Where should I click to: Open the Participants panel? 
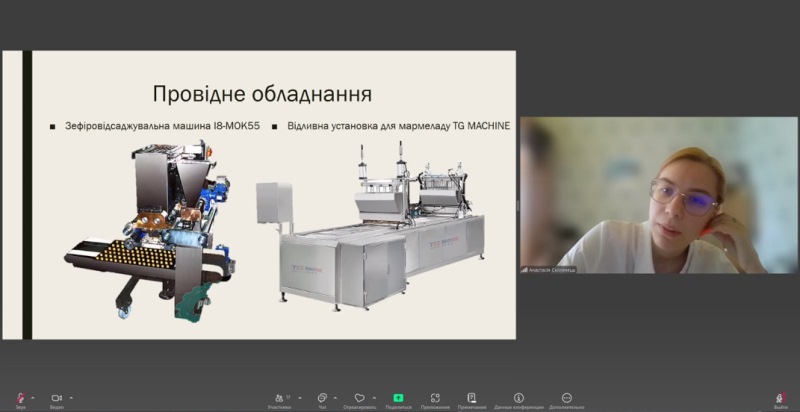[278, 397]
